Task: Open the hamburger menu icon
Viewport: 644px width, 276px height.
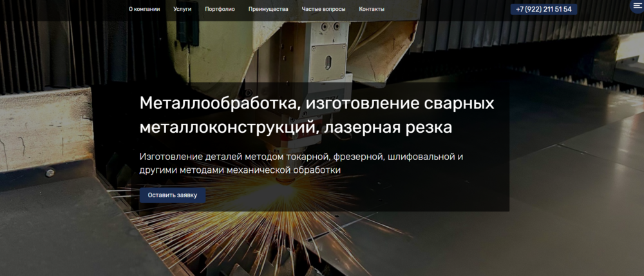Action: [x=638, y=6]
